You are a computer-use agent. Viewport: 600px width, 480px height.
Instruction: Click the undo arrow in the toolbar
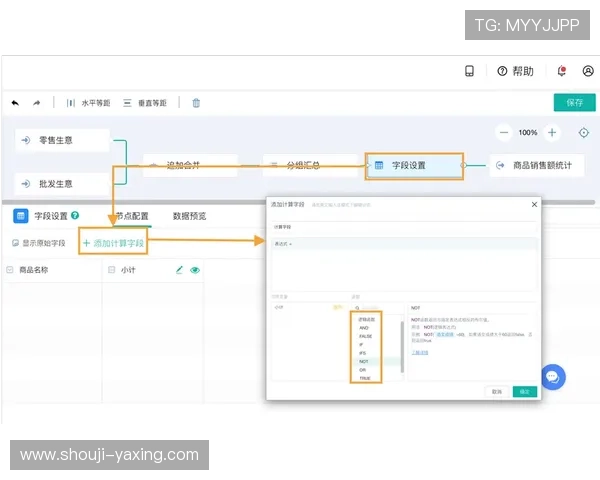point(15,103)
